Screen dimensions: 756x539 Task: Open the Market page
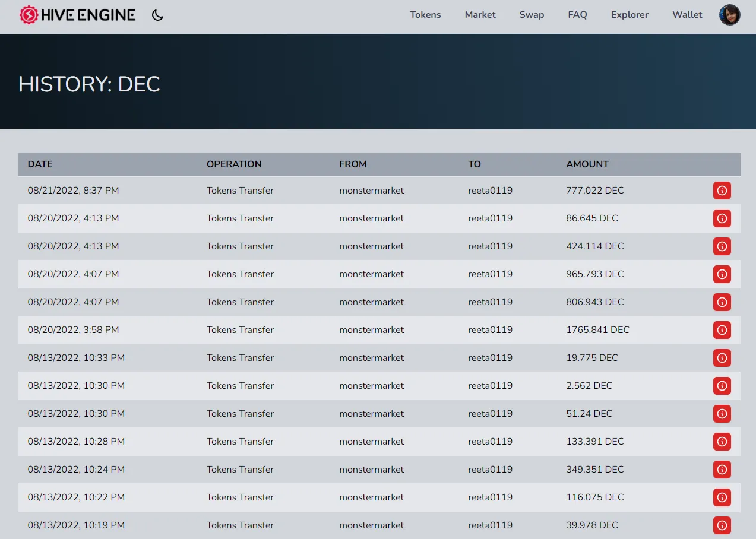coord(480,15)
